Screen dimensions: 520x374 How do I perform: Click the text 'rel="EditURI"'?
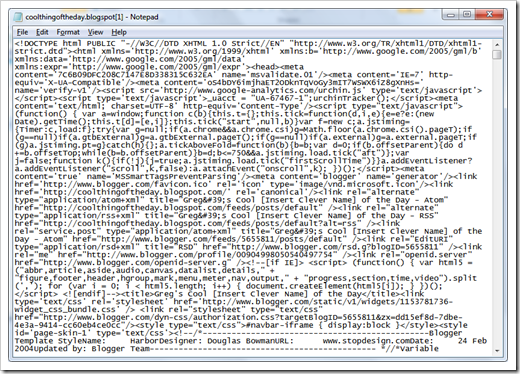click(422, 239)
